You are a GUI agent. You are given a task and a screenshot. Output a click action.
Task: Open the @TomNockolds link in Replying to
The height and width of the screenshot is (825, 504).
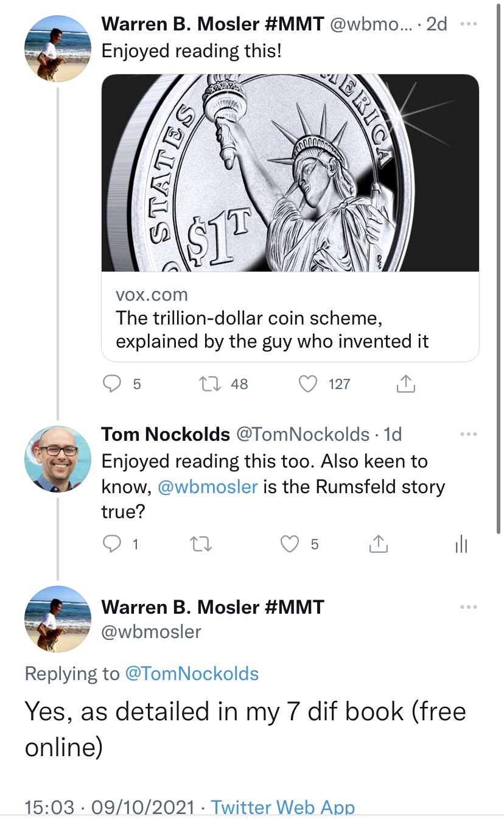(x=191, y=673)
